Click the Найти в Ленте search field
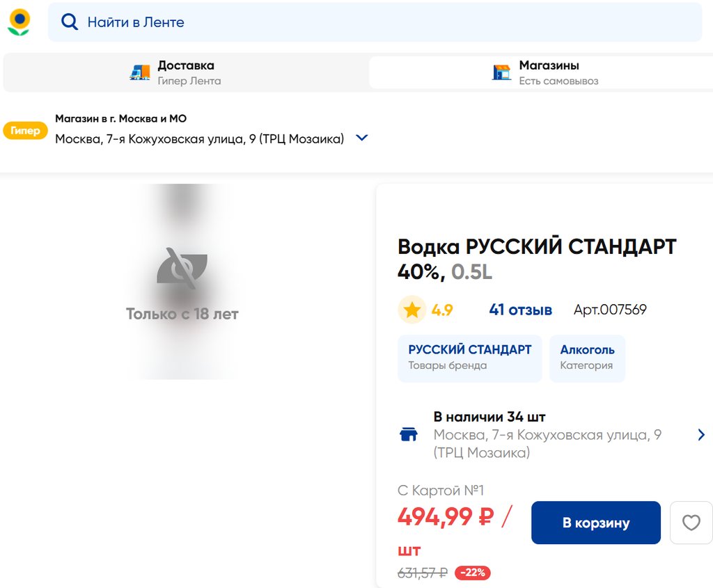This screenshot has width=713, height=588. (376, 22)
